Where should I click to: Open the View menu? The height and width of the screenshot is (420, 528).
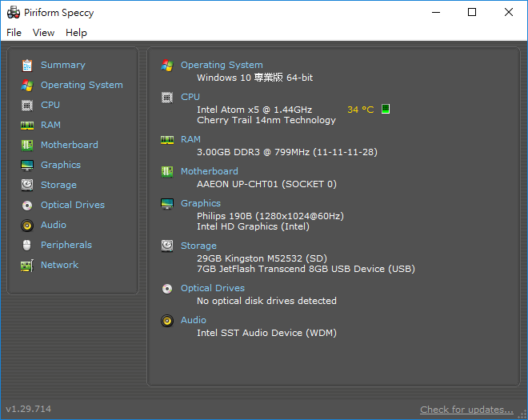43,33
